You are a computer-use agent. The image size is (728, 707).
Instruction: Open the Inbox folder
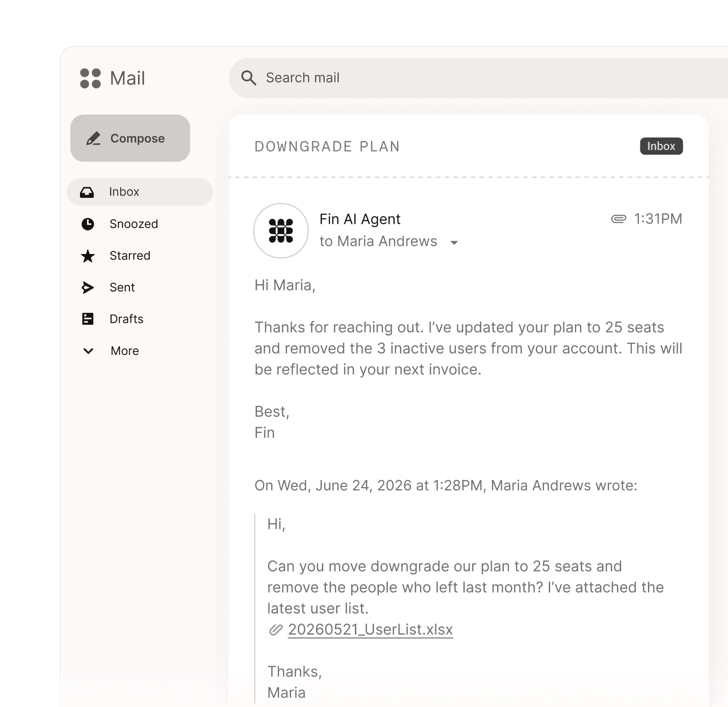click(140, 192)
